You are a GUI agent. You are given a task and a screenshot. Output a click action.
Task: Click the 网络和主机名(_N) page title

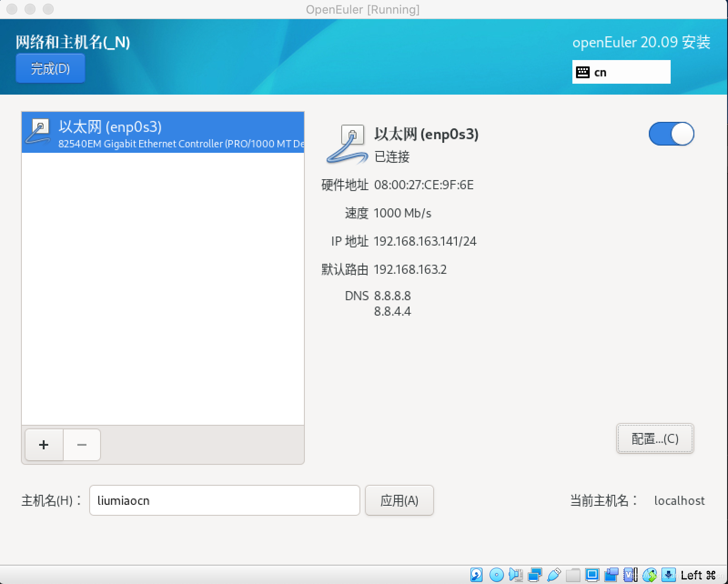click(73, 42)
